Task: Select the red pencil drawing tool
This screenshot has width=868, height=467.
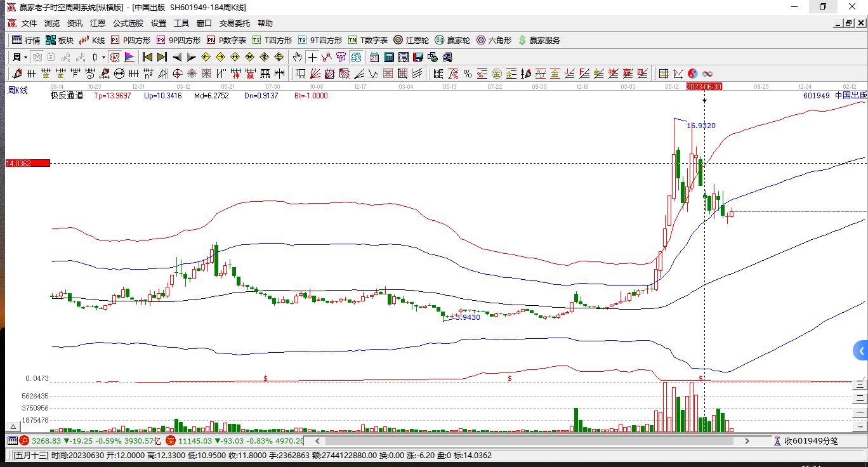Action: coord(17,74)
